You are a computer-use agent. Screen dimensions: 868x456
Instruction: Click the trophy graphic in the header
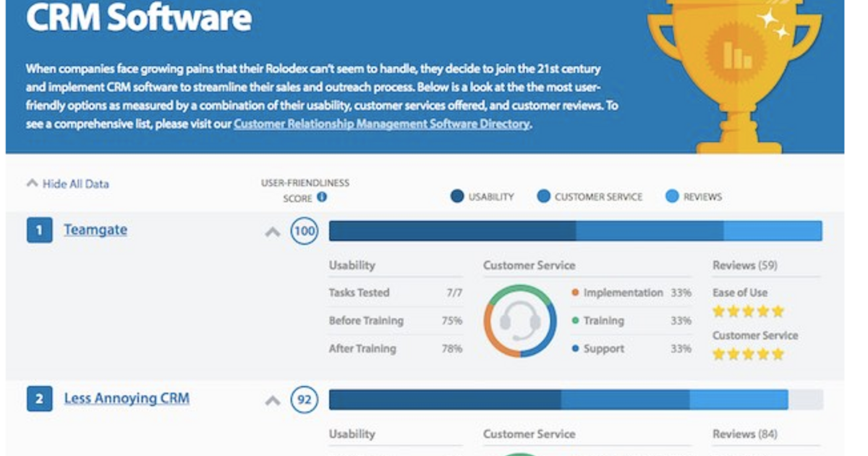[x=736, y=72]
